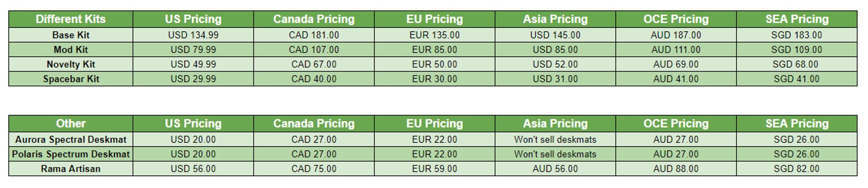
Task: Select the Polaris Spectrum Deskmat row label
Action: click(x=71, y=154)
